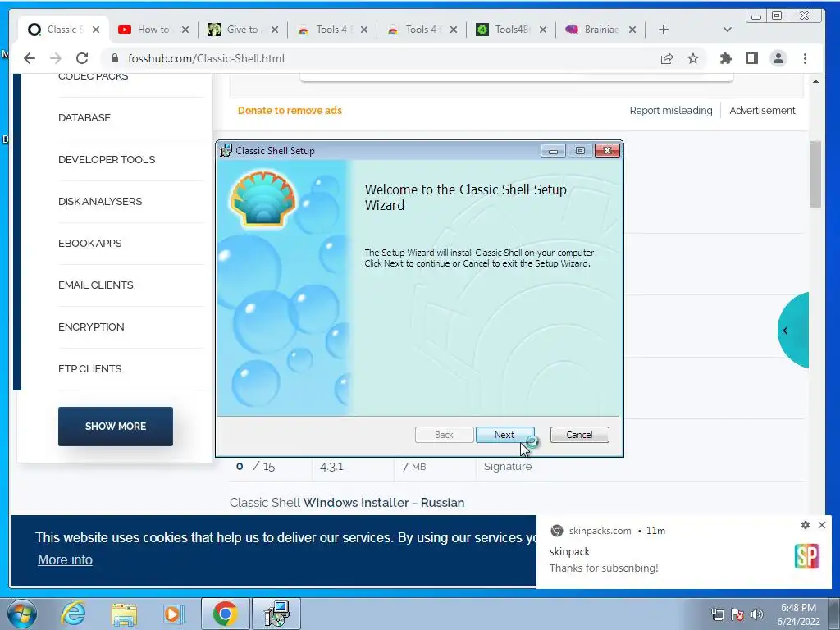
Task: Click the setup installer taskbar icon
Action: pyautogui.click(x=276, y=614)
